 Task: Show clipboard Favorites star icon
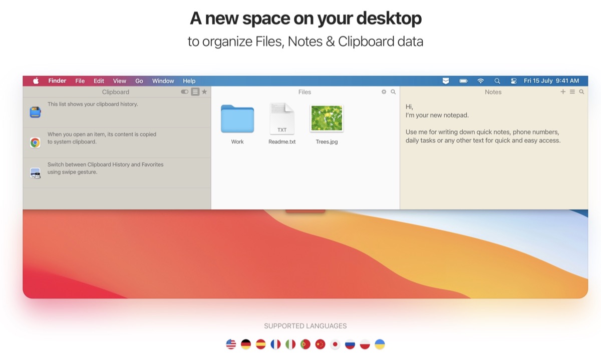point(204,92)
